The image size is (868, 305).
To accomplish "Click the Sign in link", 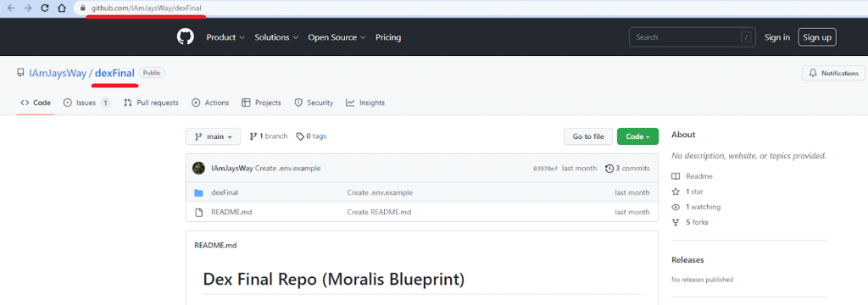I will (777, 37).
